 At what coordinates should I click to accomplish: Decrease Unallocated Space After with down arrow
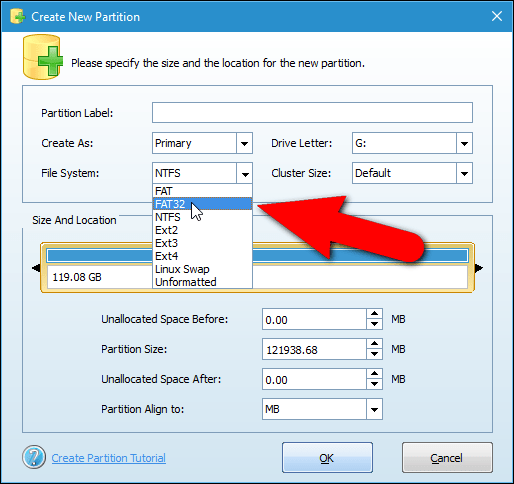pos(374,384)
